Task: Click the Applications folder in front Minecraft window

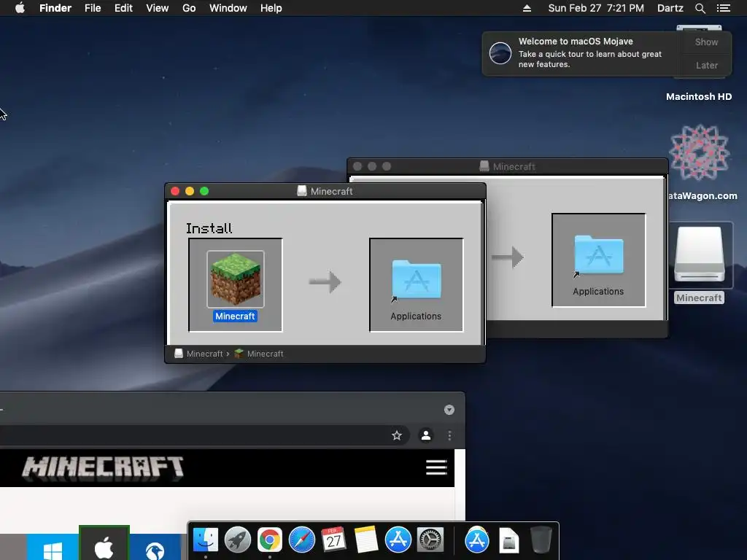Action: 416,281
